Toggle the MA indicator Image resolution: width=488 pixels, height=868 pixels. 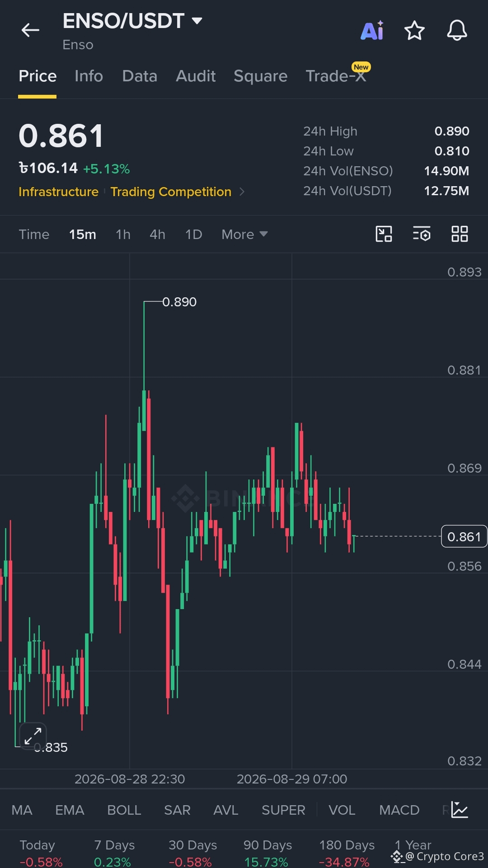point(22,810)
